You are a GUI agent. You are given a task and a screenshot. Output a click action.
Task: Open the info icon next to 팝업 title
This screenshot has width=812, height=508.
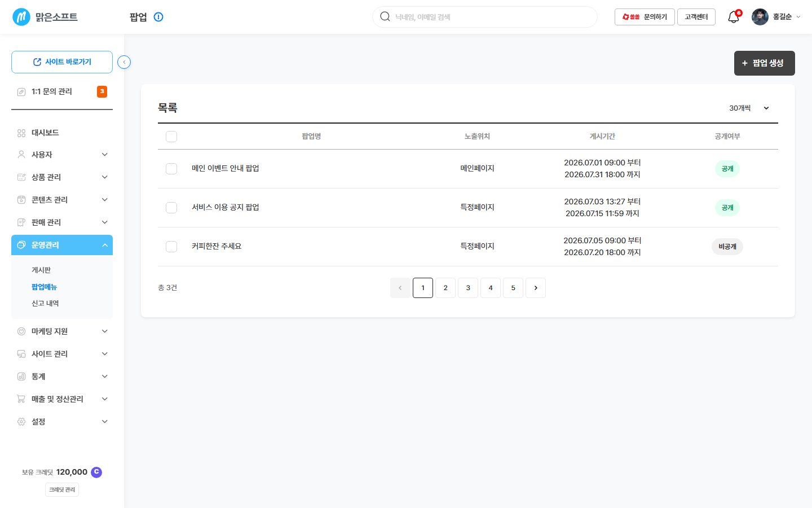pyautogui.click(x=158, y=17)
